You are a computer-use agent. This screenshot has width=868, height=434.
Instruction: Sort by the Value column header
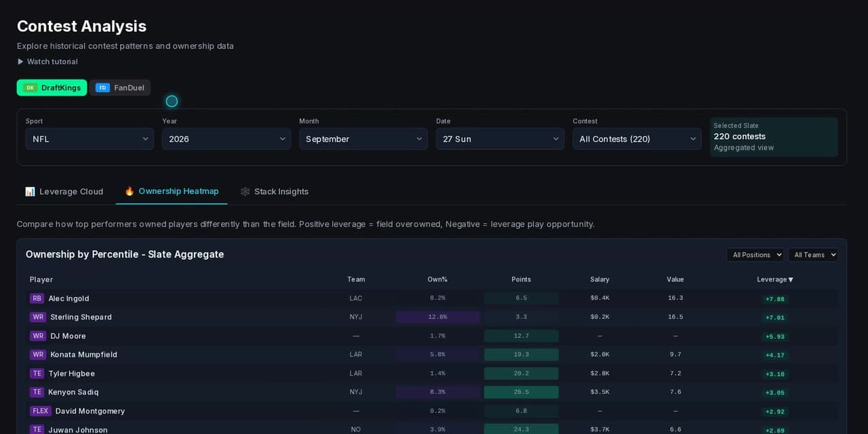(675, 279)
